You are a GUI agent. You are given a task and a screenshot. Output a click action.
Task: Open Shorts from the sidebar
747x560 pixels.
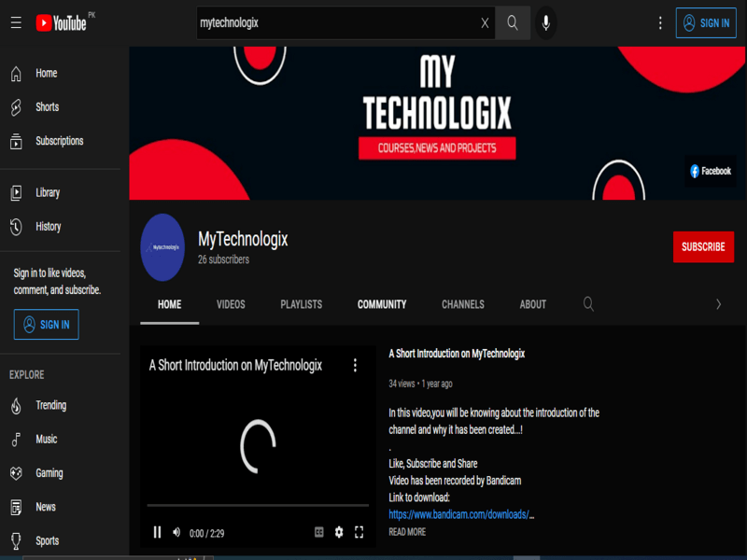pos(47,107)
